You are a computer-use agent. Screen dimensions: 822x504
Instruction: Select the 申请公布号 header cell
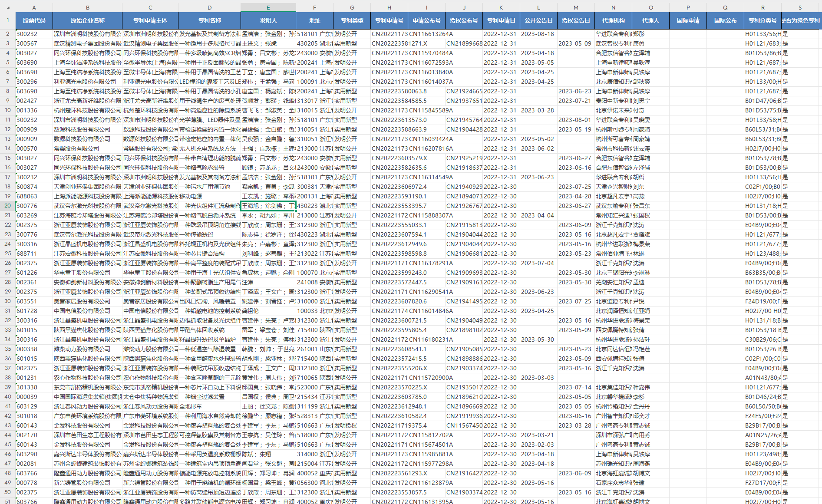coord(427,20)
